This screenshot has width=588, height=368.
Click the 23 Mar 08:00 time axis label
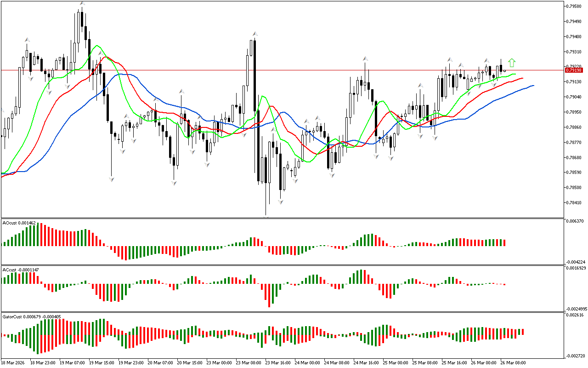click(248, 362)
